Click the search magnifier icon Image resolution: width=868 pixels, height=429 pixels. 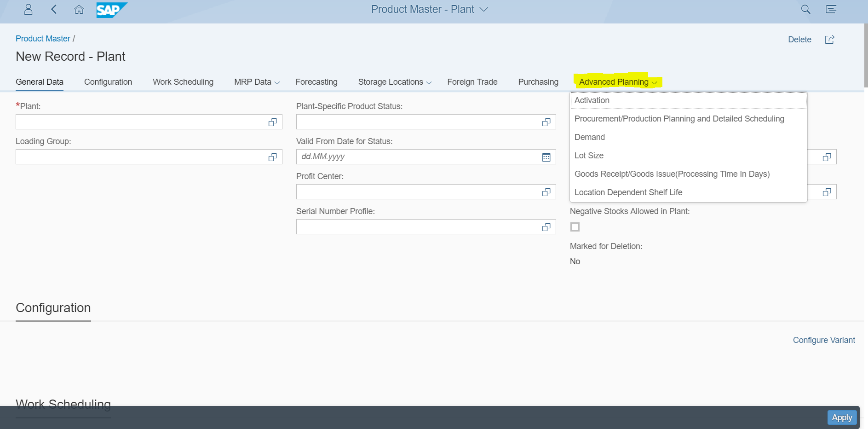click(805, 9)
